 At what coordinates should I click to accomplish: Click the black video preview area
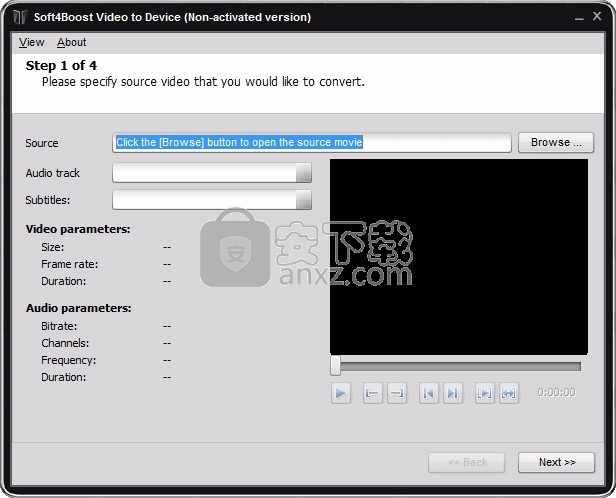pos(459,256)
